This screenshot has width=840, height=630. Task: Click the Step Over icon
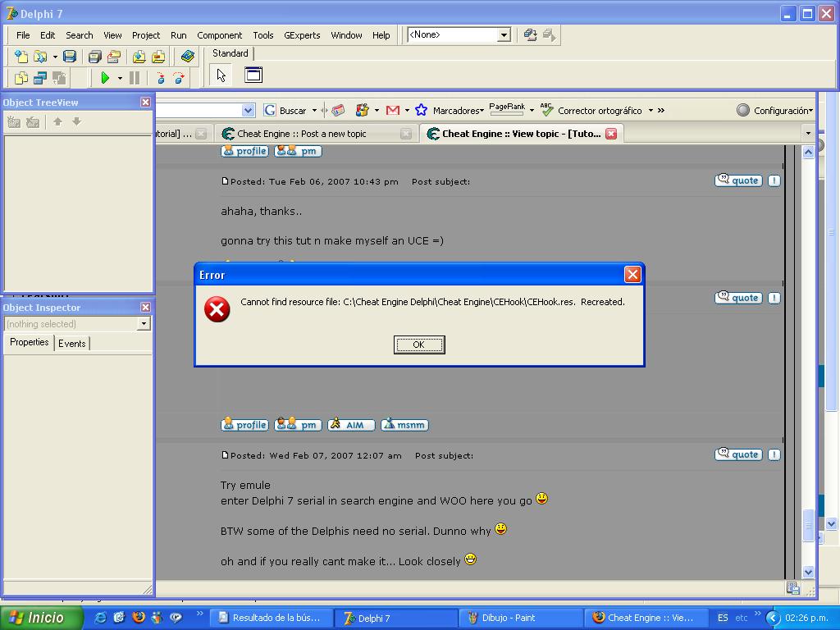pyautogui.click(x=179, y=78)
